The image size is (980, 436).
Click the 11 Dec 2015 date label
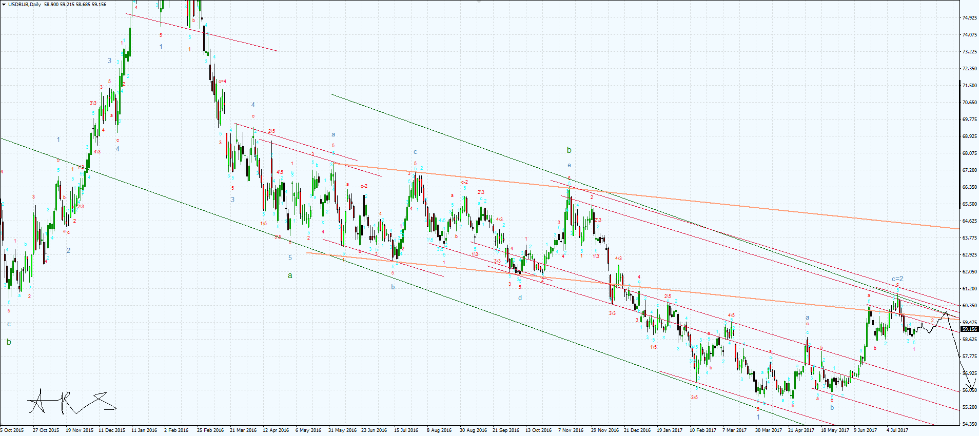coord(112,430)
